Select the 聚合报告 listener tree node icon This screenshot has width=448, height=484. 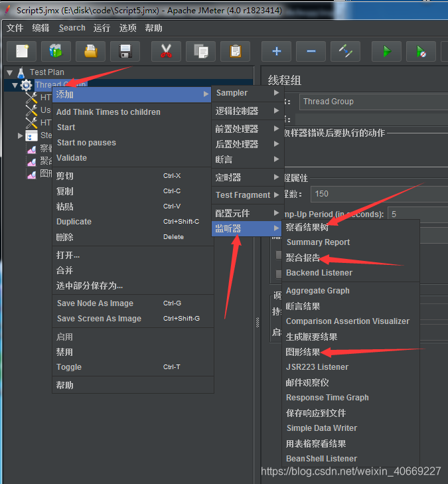click(x=31, y=161)
